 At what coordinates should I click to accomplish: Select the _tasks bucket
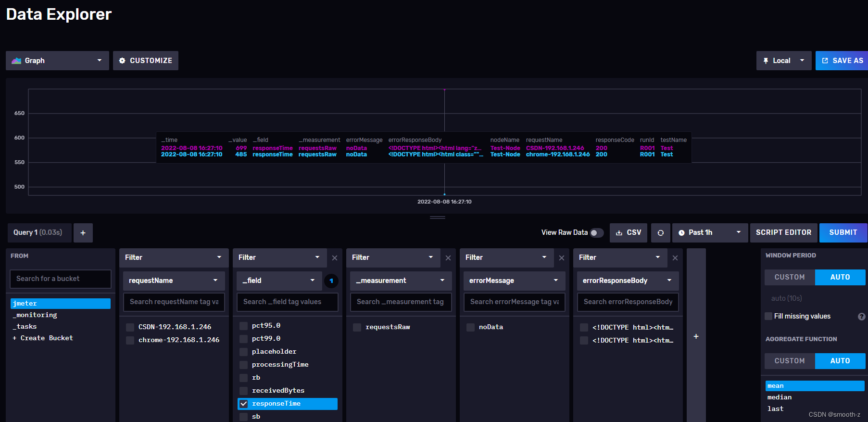(61, 327)
